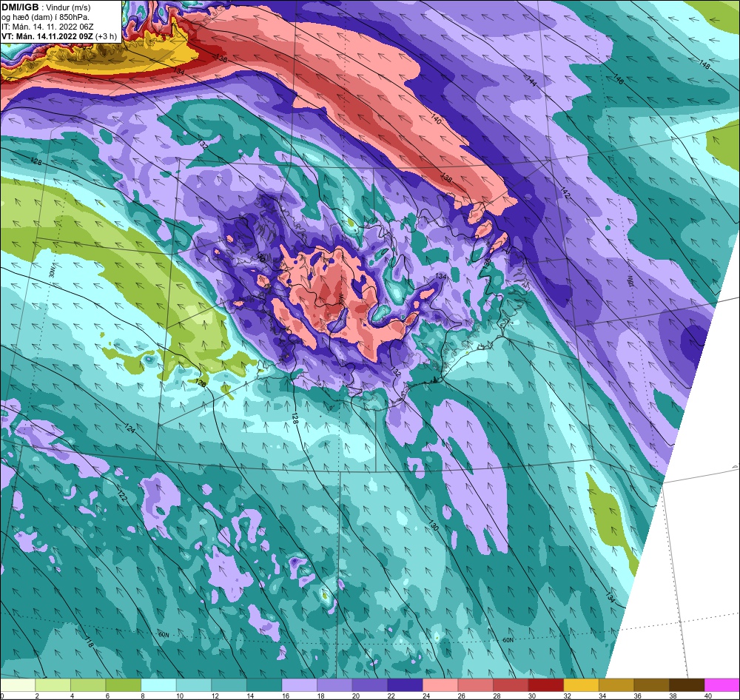Screen dimensions: 740x700
Task: Click the "118" contour label
Action: click(x=89, y=642)
